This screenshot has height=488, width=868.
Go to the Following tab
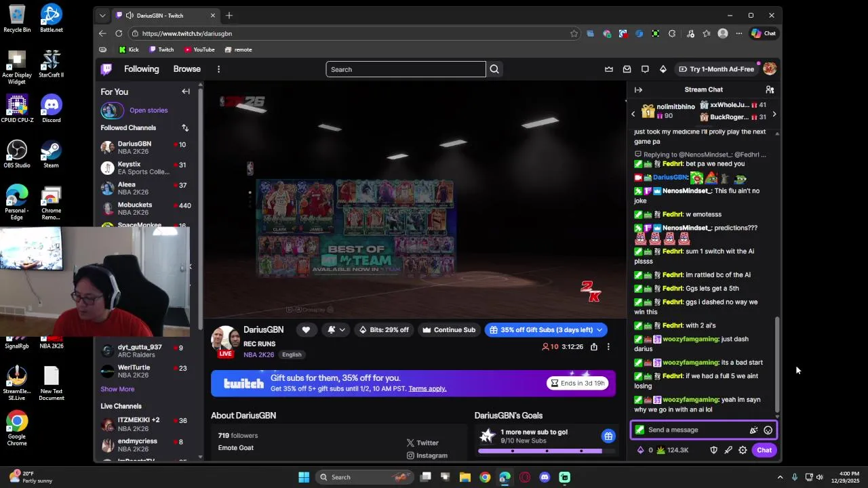tap(141, 69)
